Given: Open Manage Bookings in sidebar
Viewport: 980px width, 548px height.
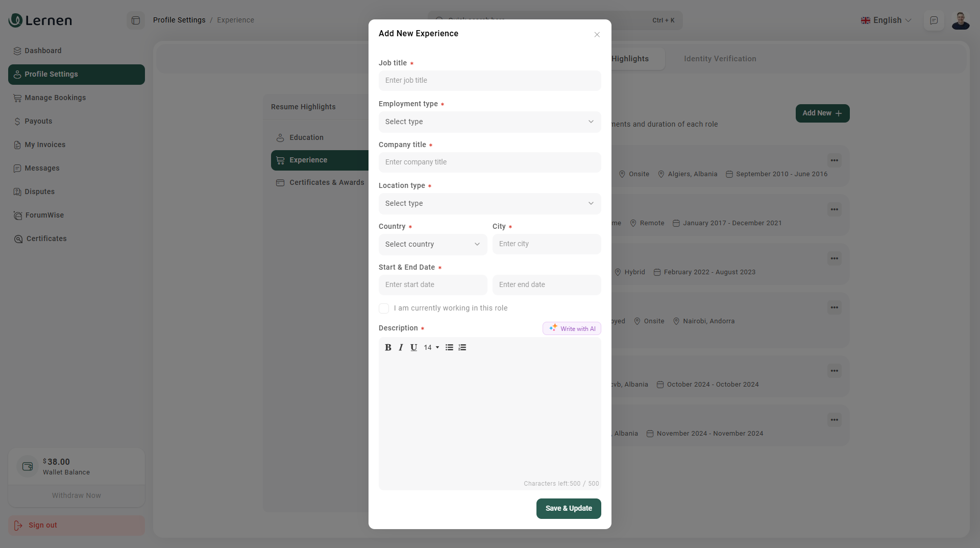Looking at the screenshot, I should [55, 98].
